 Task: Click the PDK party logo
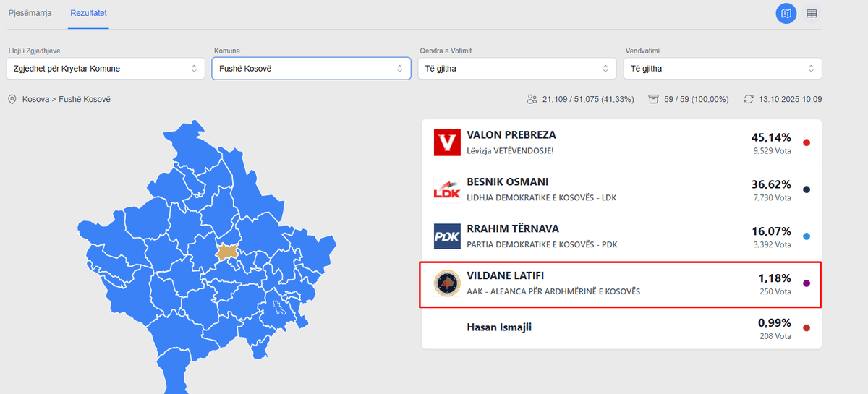pos(447,236)
